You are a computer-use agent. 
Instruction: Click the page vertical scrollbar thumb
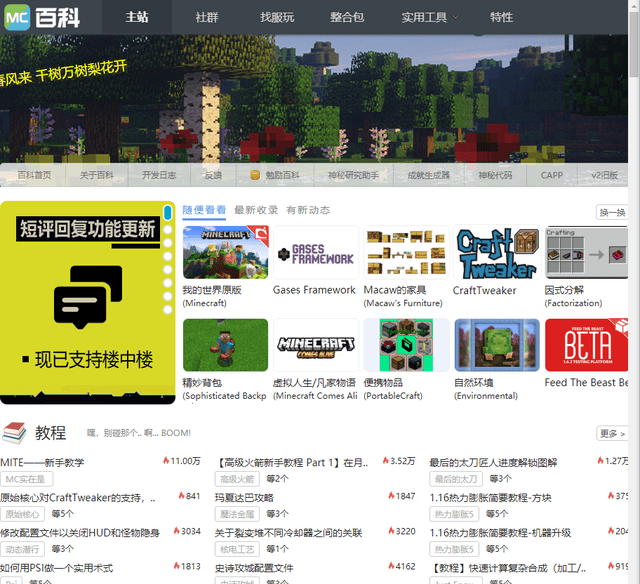(x=634, y=44)
